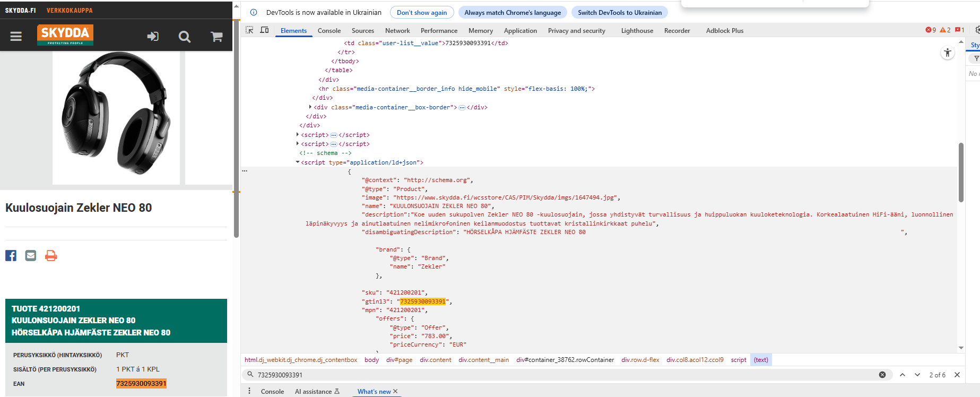Close the DevTools search bar
The width and height of the screenshot is (980, 397).
[x=957, y=375]
